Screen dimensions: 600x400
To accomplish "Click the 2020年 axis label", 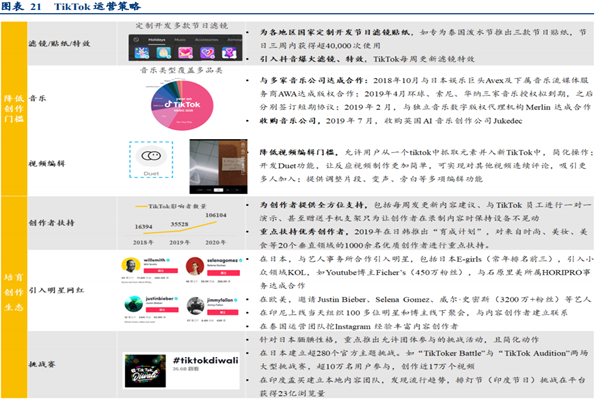I will (215, 242).
